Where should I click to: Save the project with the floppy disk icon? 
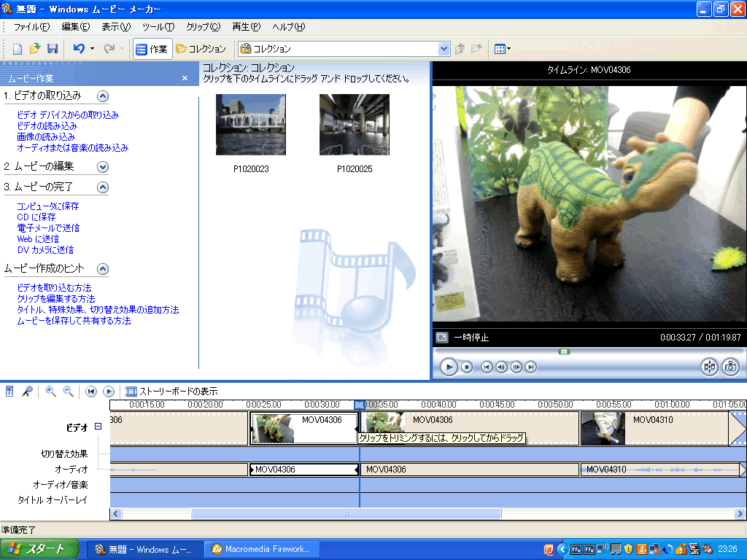(53, 49)
